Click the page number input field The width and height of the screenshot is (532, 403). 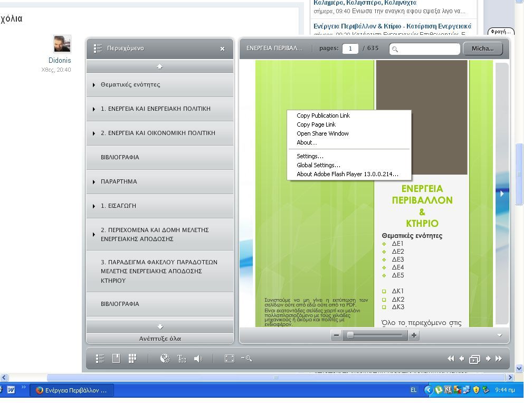pyautogui.click(x=350, y=49)
